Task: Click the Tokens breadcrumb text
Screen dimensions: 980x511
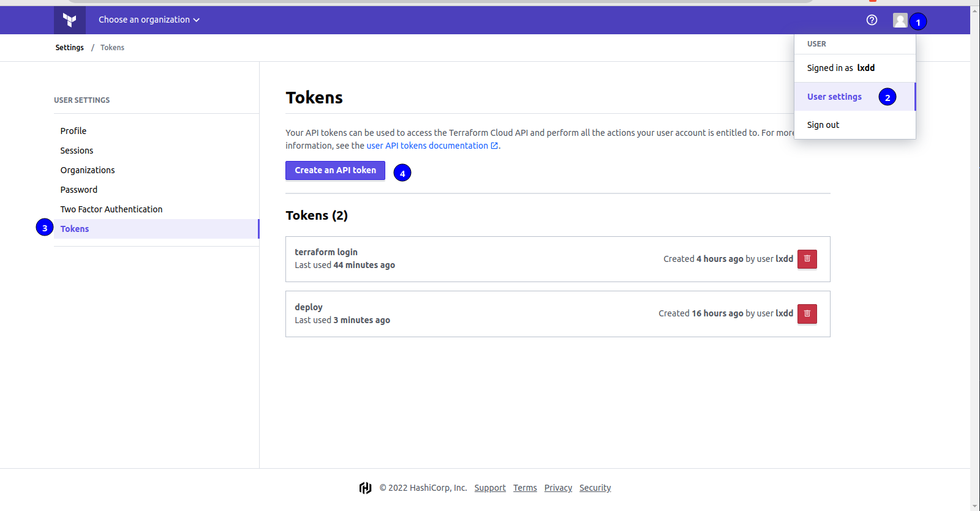Action: (112, 48)
